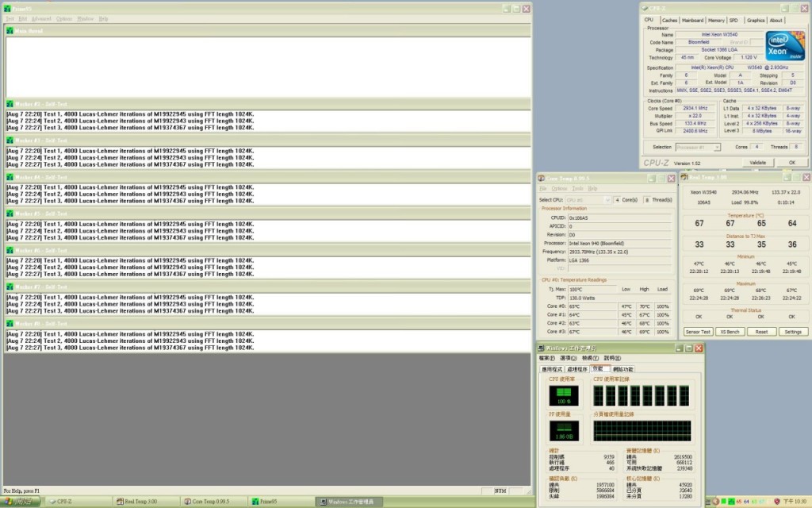This screenshot has width=812, height=508.
Task: Open the Task Manager 說明 menu
Action: pyautogui.click(x=612, y=358)
